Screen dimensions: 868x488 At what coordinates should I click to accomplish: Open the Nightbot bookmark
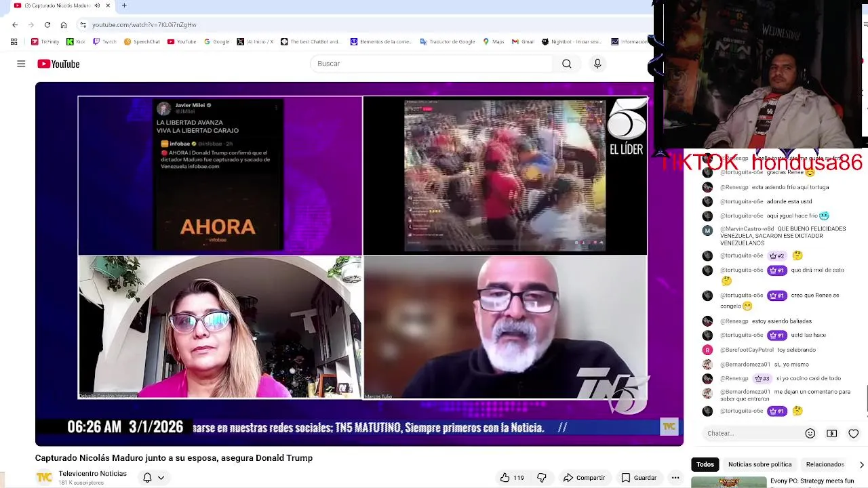pyautogui.click(x=572, y=41)
